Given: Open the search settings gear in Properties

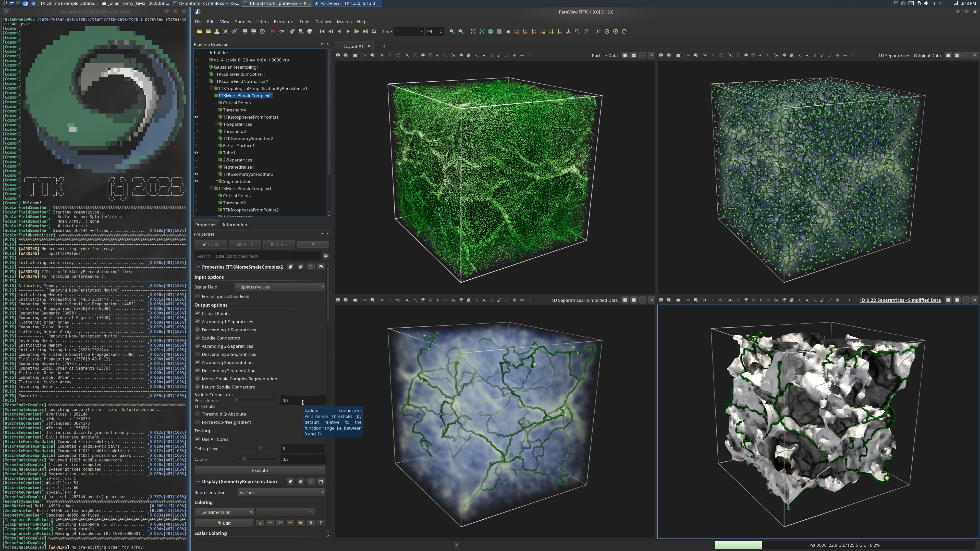Looking at the screenshot, I should [326, 256].
